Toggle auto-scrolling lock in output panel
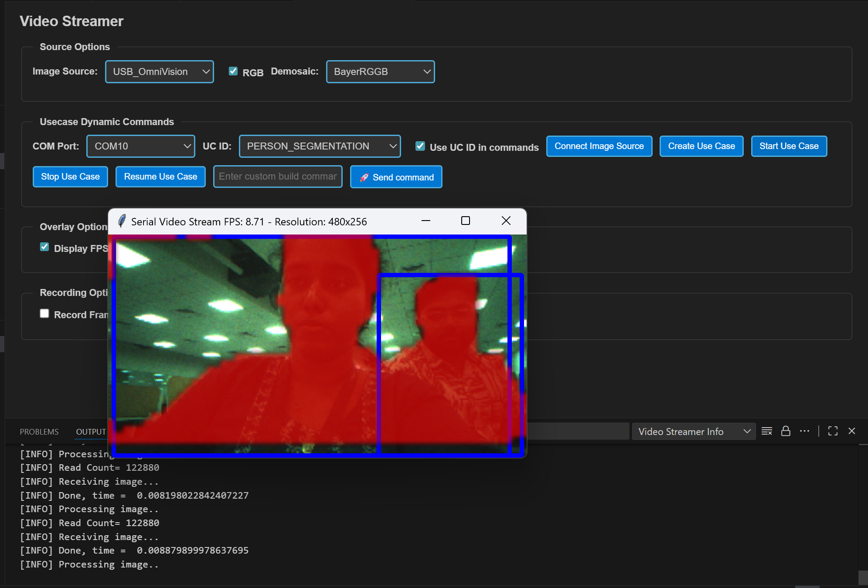Viewport: 868px width, 588px height. coord(786,431)
